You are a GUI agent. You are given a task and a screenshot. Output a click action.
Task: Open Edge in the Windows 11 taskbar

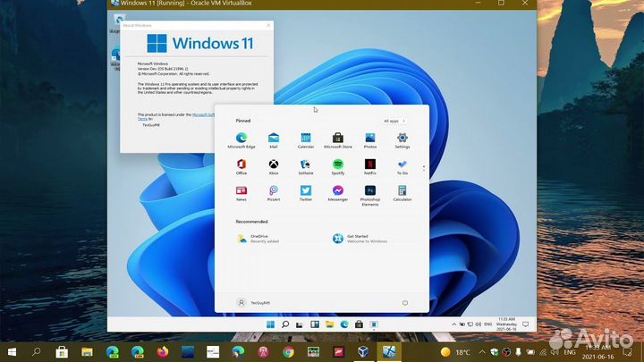click(x=344, y=324)
